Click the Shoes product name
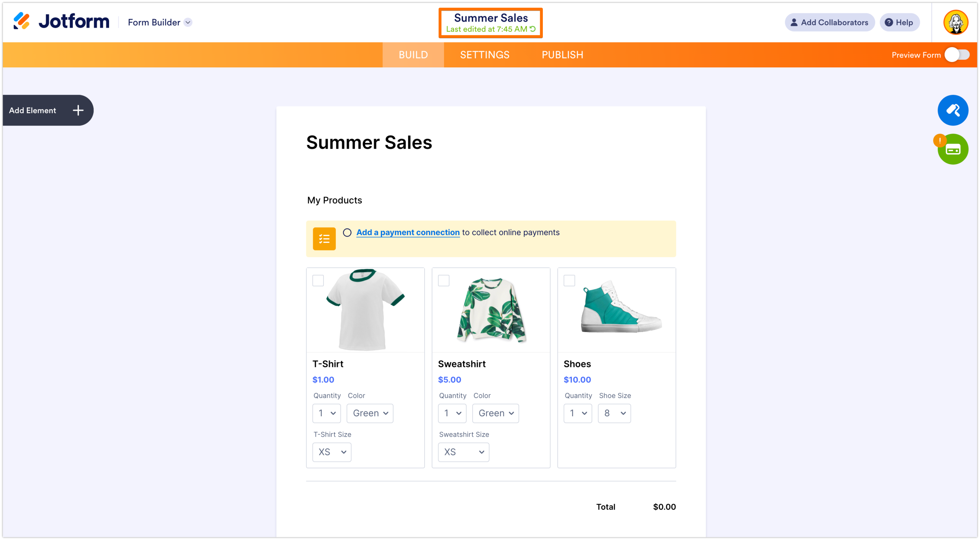This screenshot has width=980, height=540. coord(577,364)
